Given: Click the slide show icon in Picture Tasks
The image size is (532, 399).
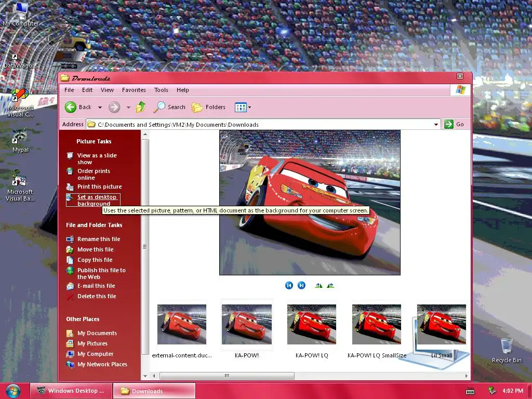Looking at the screenshot, I should tap(70, 156).
